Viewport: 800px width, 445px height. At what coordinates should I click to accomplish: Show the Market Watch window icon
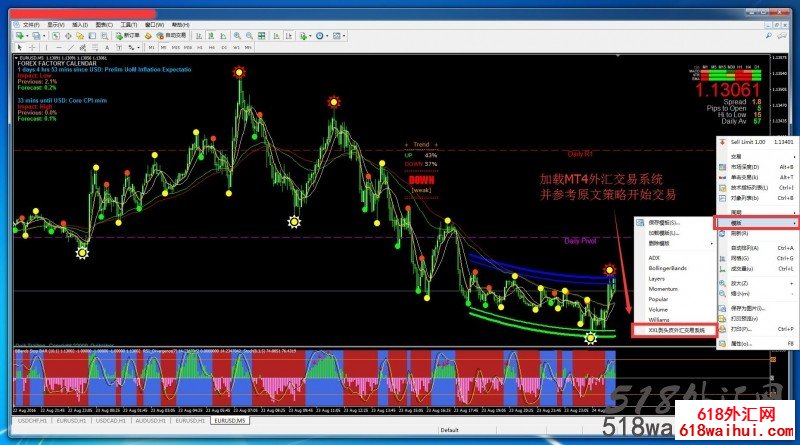56,36
